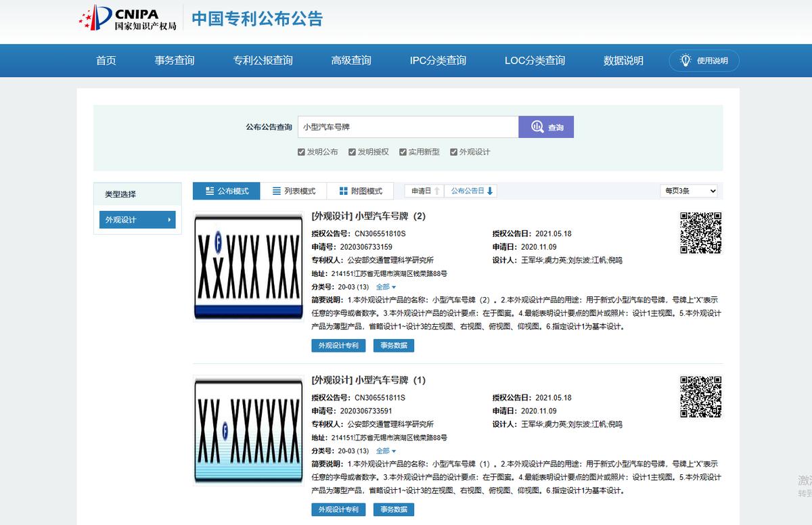Open the 高级查询 navigation menu
The height and width of the screenshot is (525, 812).
(x=349, y=60)
